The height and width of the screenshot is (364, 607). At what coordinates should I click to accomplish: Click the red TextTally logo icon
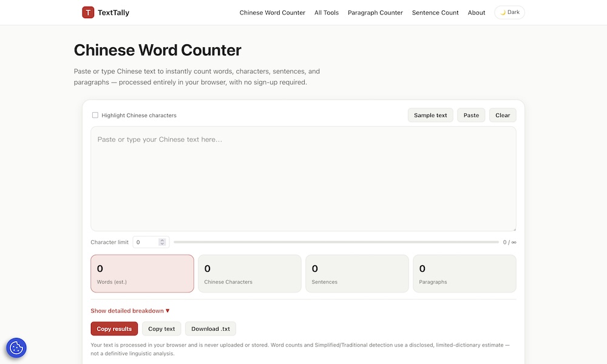pos(88,12)
